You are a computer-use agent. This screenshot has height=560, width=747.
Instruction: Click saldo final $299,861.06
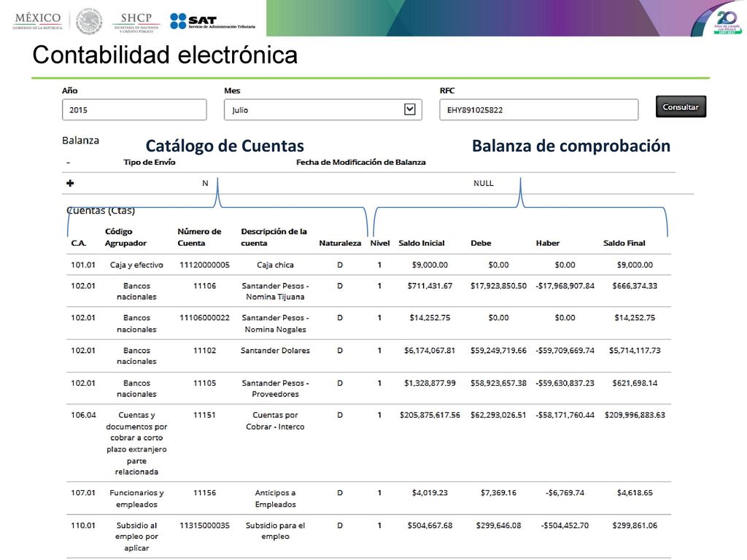tap(635, 525)
